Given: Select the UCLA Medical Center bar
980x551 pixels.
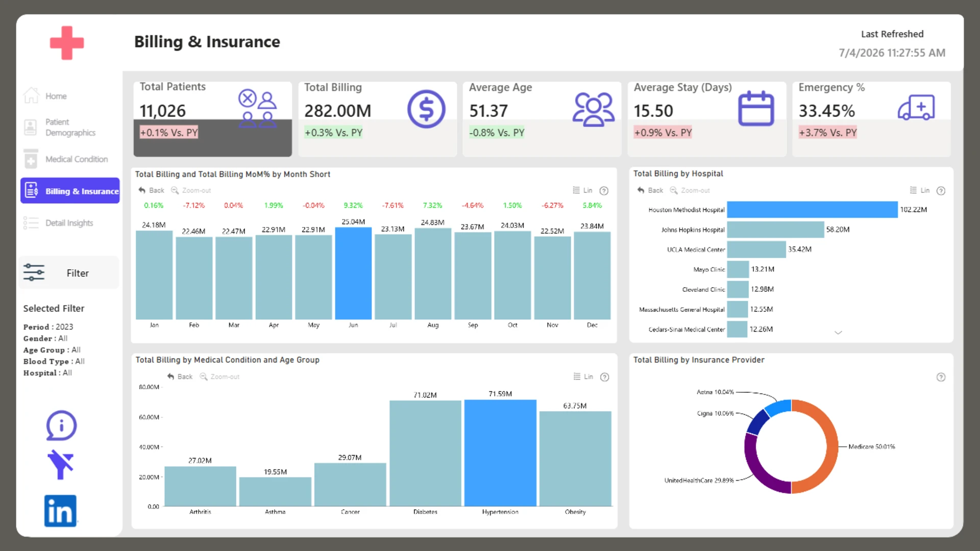Looking at the screenshot, I should click(x=756, y=249).
